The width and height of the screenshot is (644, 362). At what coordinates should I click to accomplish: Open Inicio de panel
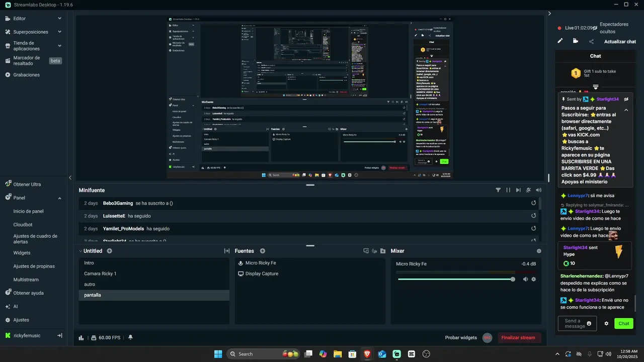(29, 212)
